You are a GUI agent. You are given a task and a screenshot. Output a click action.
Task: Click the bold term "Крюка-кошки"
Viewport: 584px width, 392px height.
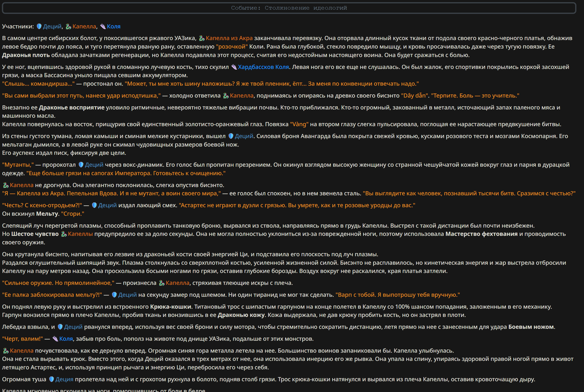point(171,307)
